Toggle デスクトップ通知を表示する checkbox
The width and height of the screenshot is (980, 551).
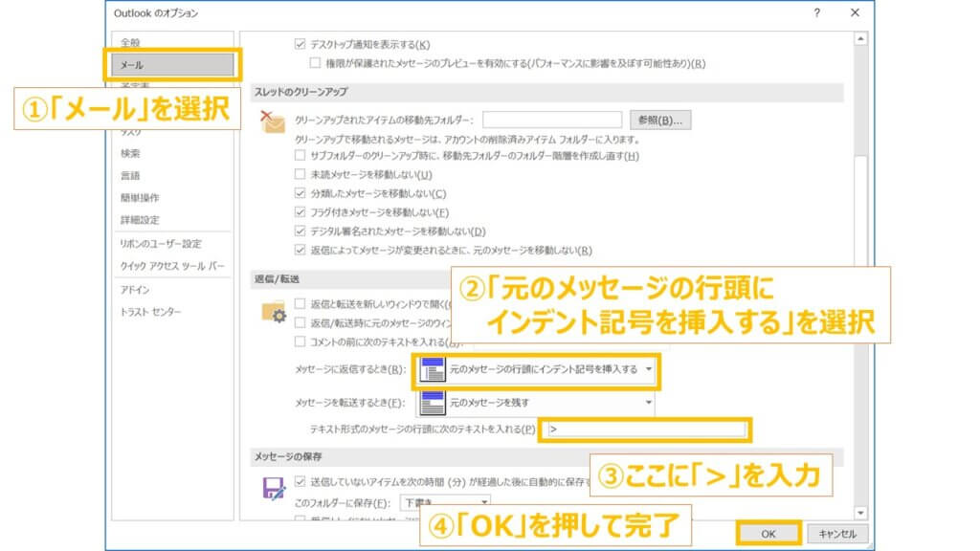300,44
